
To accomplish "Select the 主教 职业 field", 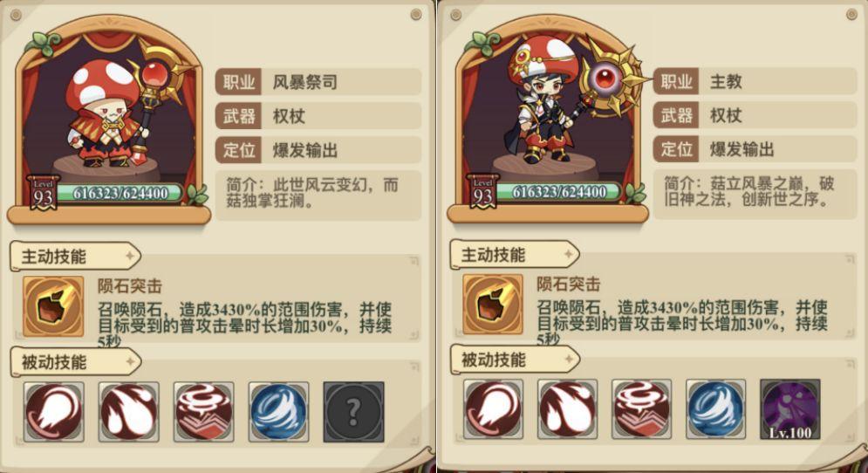I will 755,81.
